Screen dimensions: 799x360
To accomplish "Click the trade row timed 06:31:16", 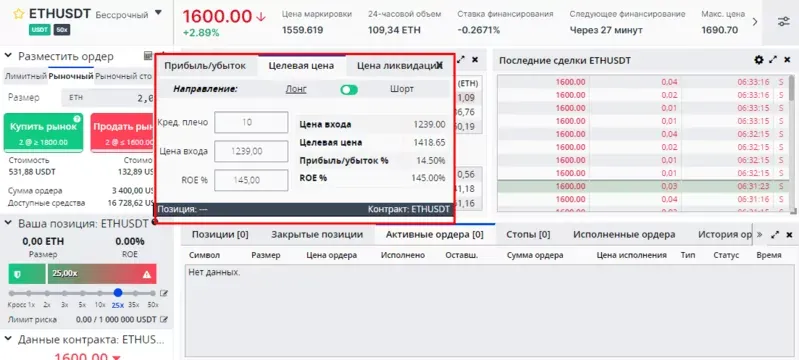I will pos(643,199).
